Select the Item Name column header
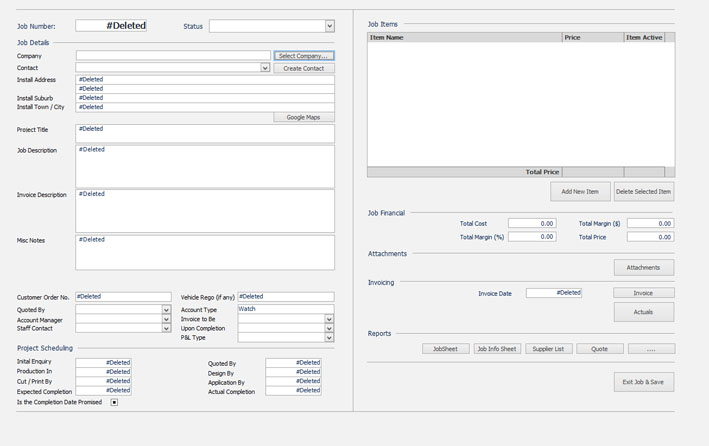 coord(464,37)
